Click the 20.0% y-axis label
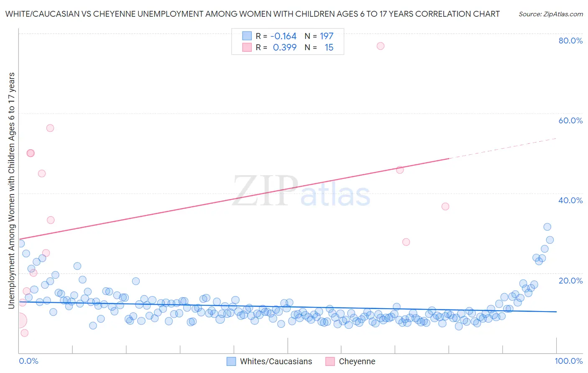This screenshot has width=588, height=373. tap(570, 281)
